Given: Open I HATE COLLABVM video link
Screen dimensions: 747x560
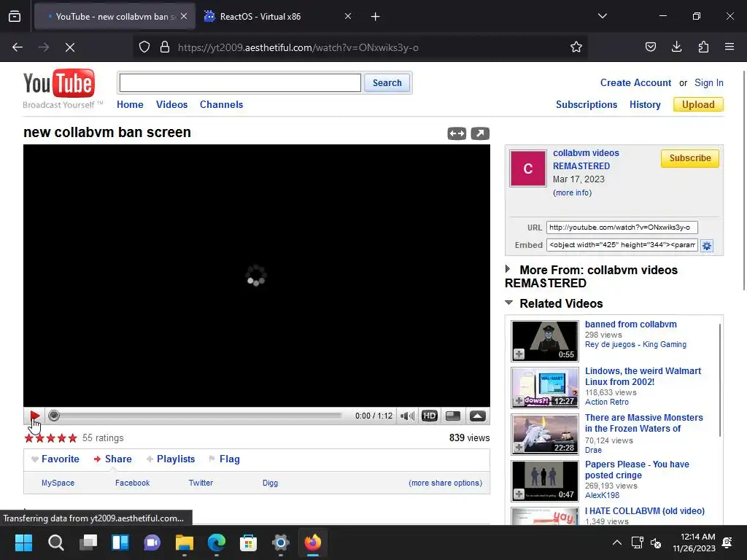Looking at the screenshot, I should pyautogui.click(x=645, y=511).
